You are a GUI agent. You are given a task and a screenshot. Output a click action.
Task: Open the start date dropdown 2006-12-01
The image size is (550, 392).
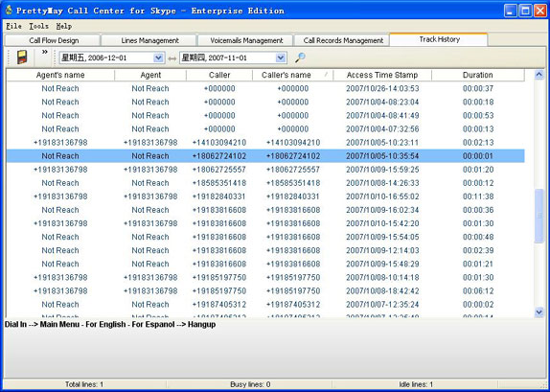158,58
